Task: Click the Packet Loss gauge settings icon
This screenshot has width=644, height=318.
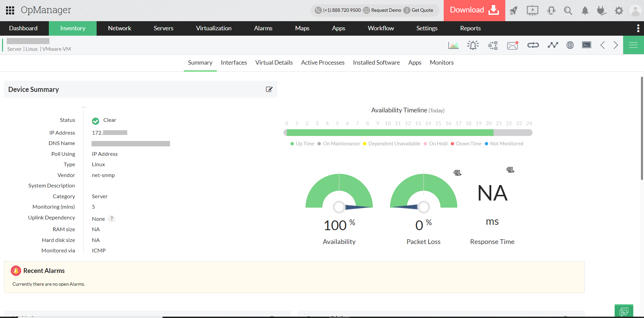Action: (x=457, y=173)
